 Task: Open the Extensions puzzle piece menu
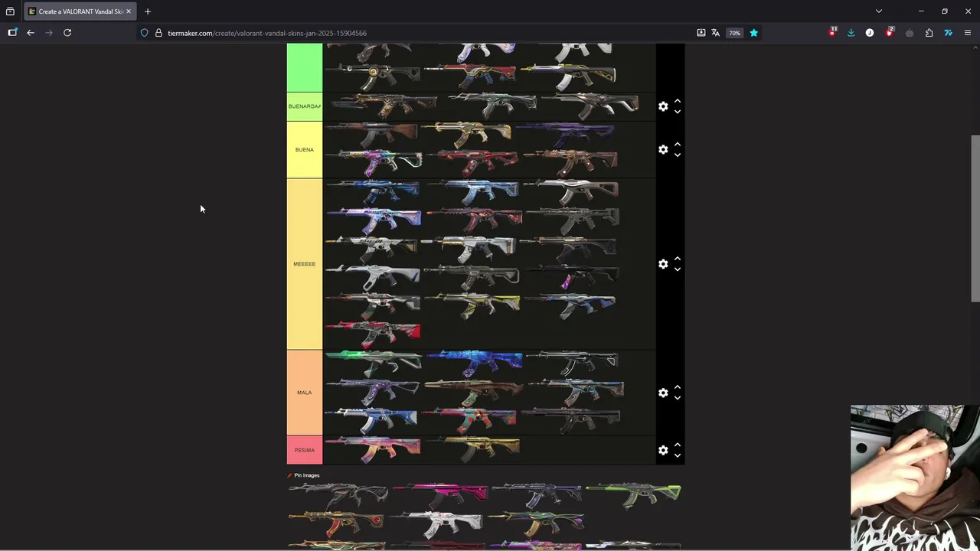click(x=929, y=33)
